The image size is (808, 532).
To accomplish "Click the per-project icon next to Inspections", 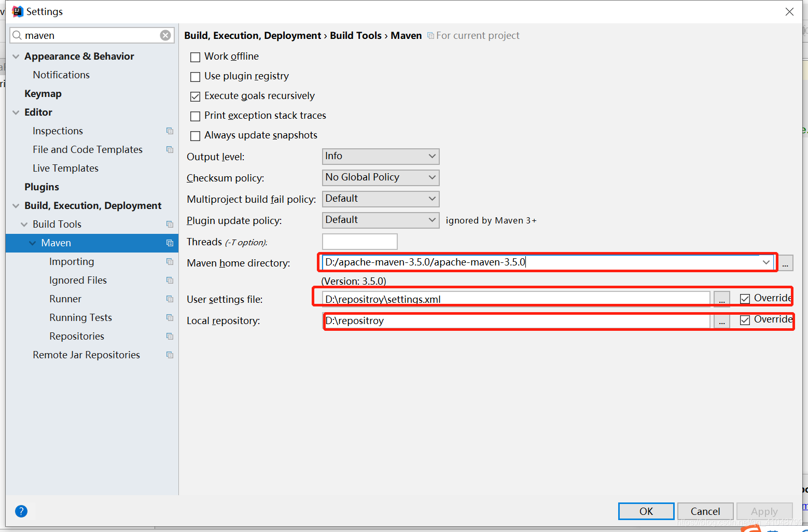I will point(170,131).
